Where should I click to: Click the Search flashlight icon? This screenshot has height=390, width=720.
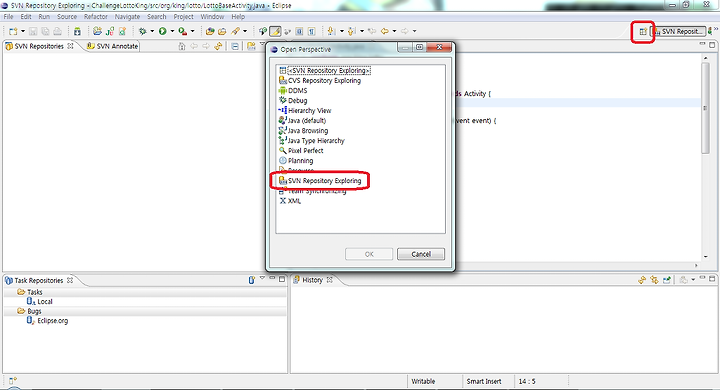click(x=236, y=31)
